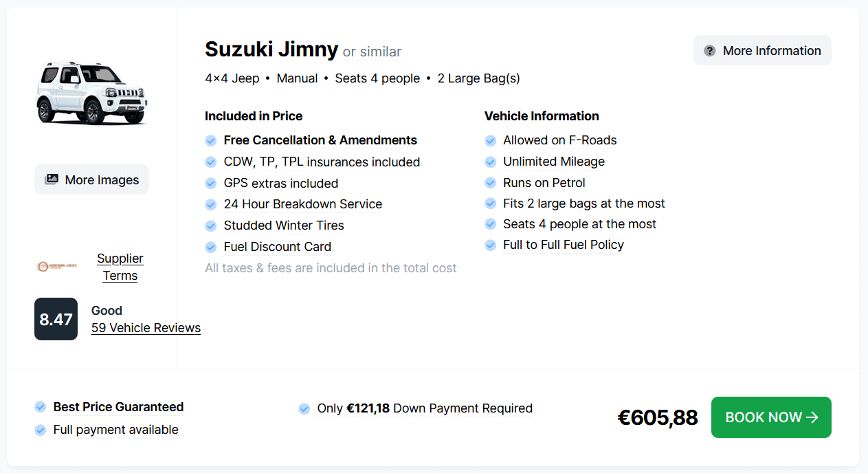Open the More Information button

click(x=762, y=51)
